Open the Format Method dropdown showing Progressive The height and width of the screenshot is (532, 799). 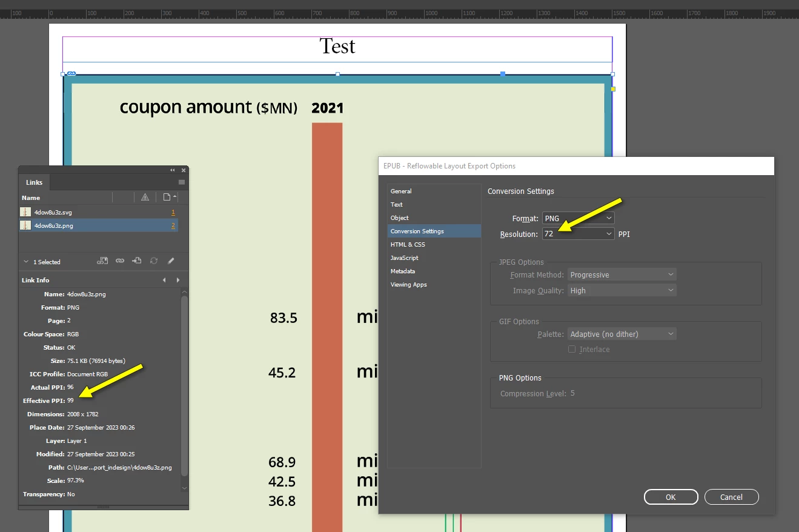click(622, 274)
